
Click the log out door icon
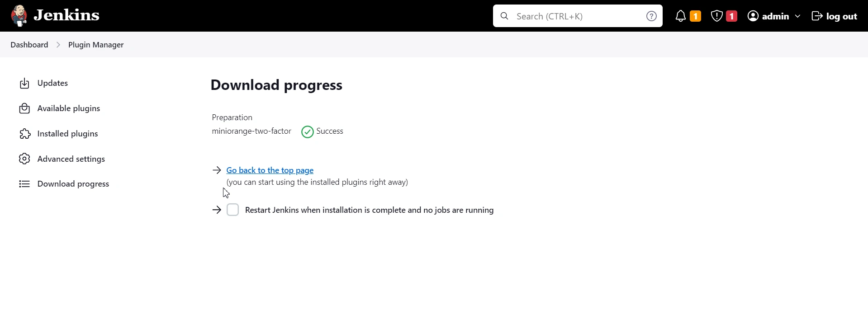coord(817,16)
